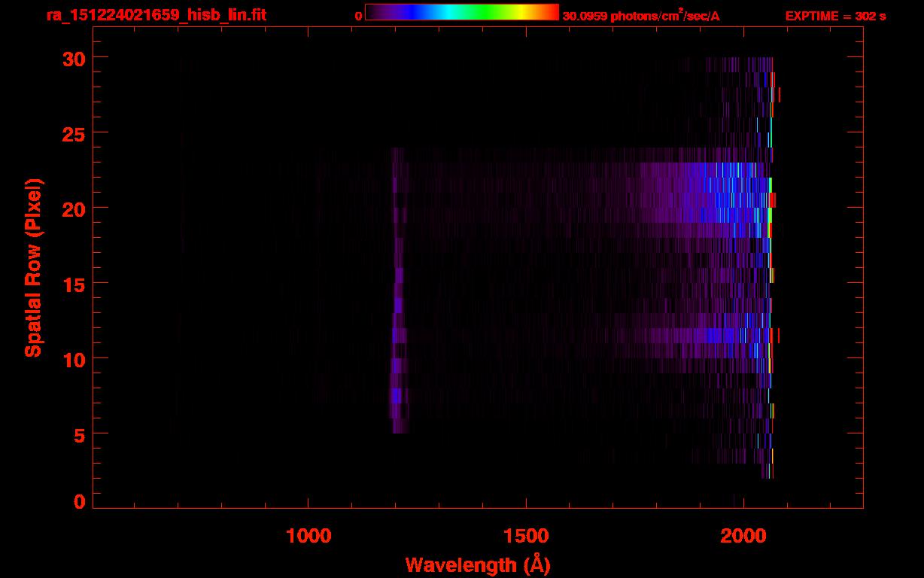Click the y-axis tick label 5

[78, 434]
